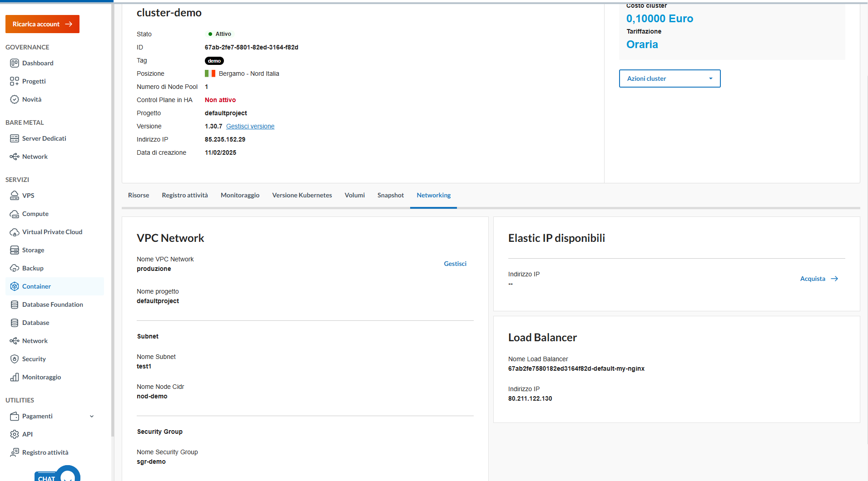Image resolution: width=868 pixels, height=481 pixels.
Task: Open the Volumi tab
Action: [x=355, y=195]
